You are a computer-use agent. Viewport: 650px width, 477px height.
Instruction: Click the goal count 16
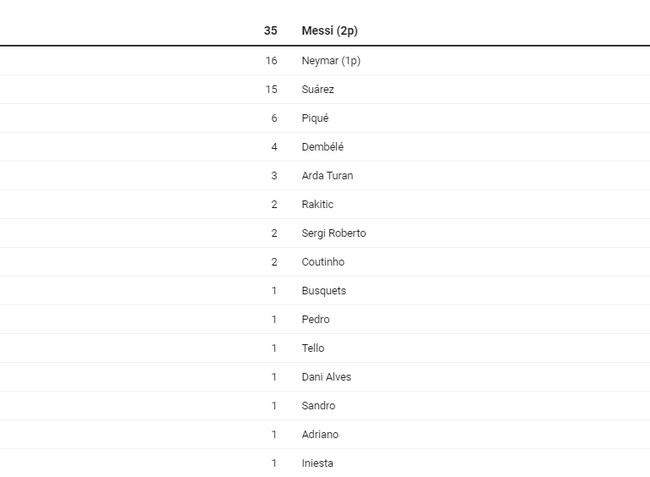271,61
